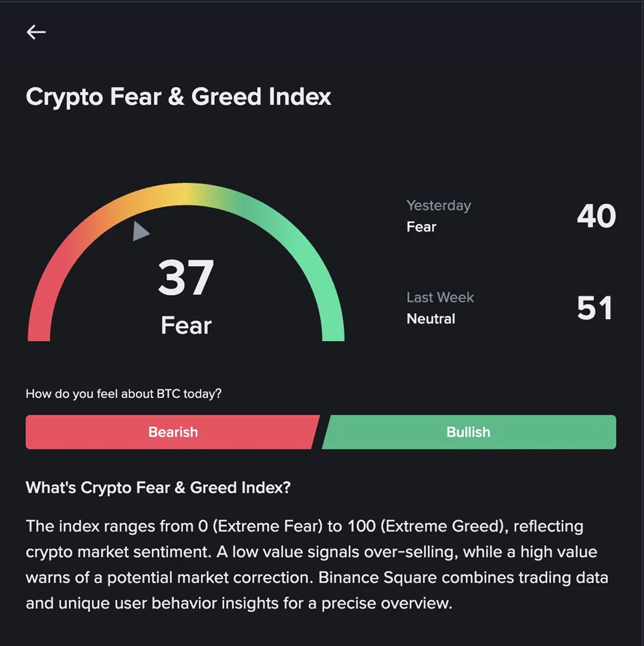The width and height of the screenshot is (644, 646).
Task: Vote Bullish on BTC today
Action: point(468,432)
